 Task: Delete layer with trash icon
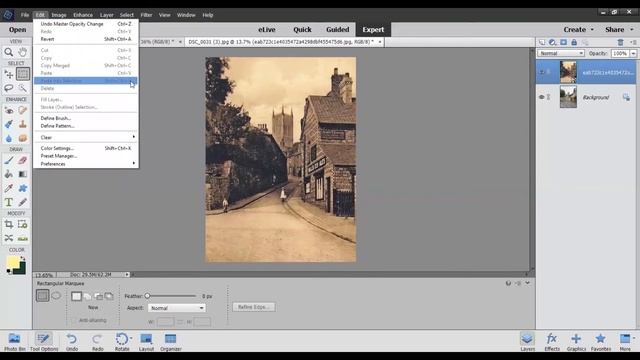pyautogui.click(x=620, y=42)
